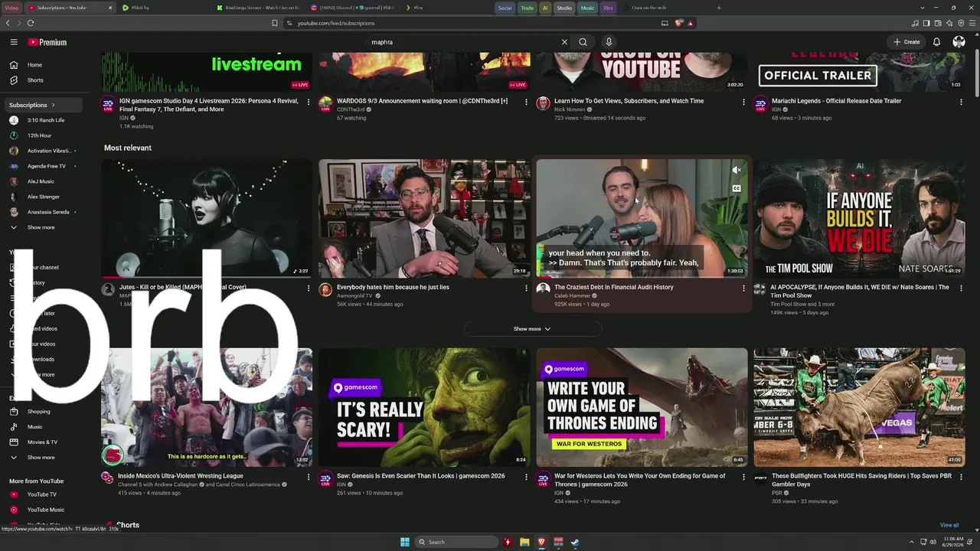Image resolution: width=980 pixels, height=551 pixels.
Task: Open Subscriptions section header chevron
Action: tap(53, 105)
